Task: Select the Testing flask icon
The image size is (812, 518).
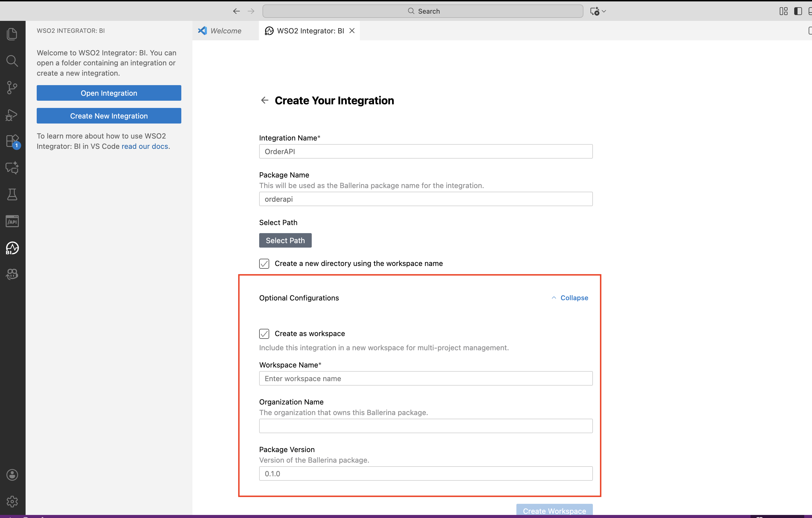Action: (x=13, y=194)
